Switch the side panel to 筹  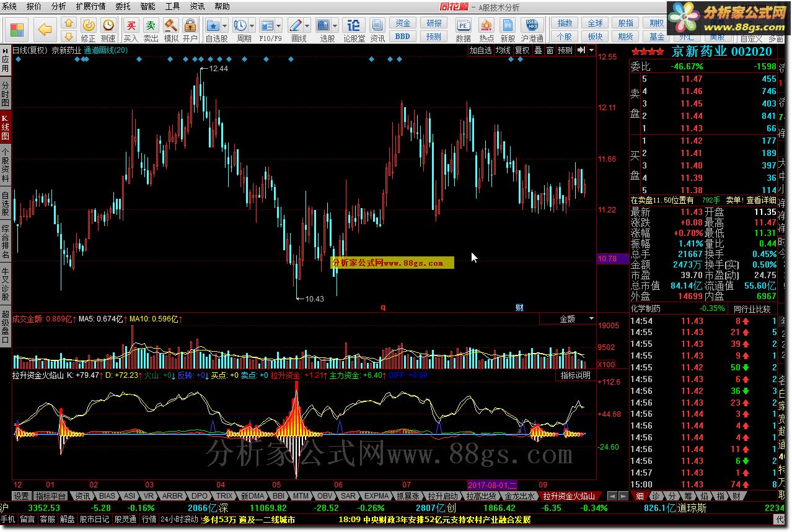tap(688, 496)
